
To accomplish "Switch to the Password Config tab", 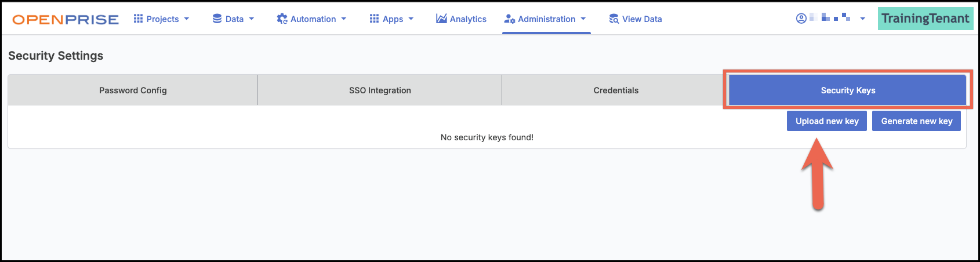I will pyautogui.click(x=133, y=90).
